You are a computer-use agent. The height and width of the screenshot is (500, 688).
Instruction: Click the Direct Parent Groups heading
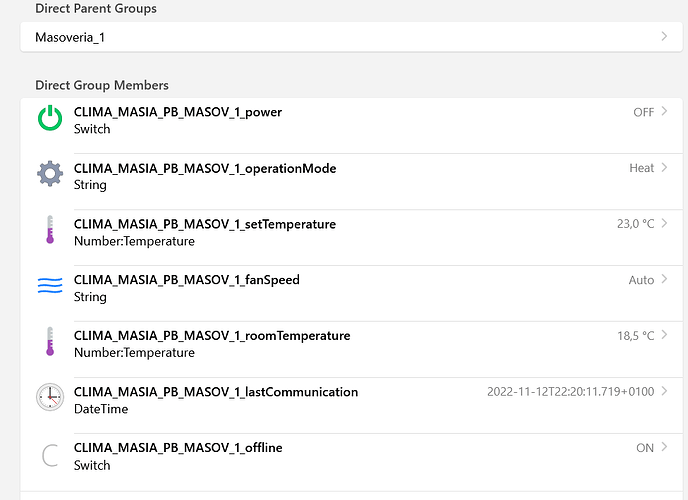click(x=96, y=8)
